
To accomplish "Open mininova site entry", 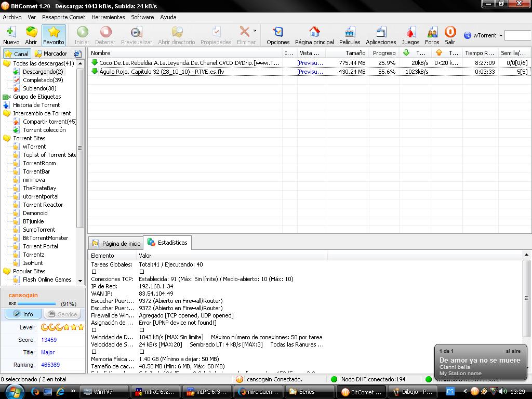I will [34, 180].
